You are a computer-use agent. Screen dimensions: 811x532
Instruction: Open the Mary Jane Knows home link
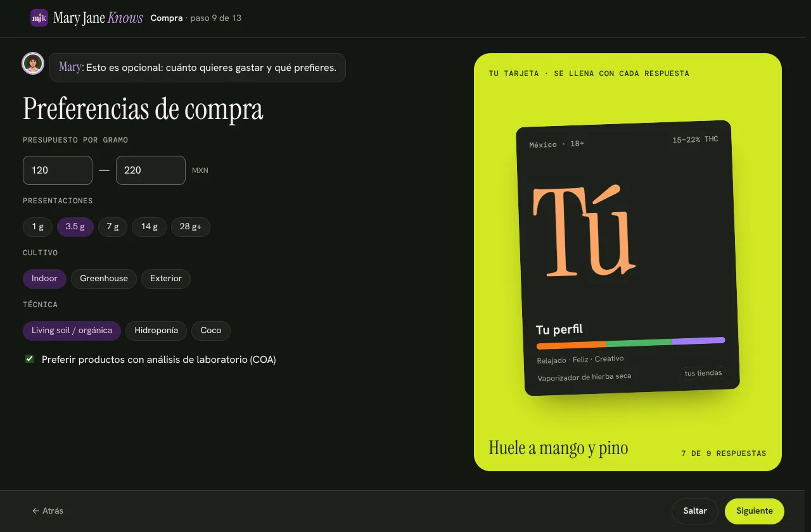[87, 18]
